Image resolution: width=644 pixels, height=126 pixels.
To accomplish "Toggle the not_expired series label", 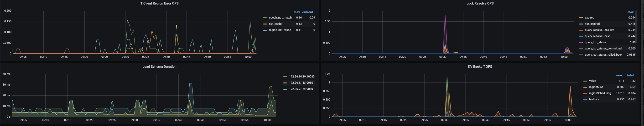I will click(x=592, y=24).
